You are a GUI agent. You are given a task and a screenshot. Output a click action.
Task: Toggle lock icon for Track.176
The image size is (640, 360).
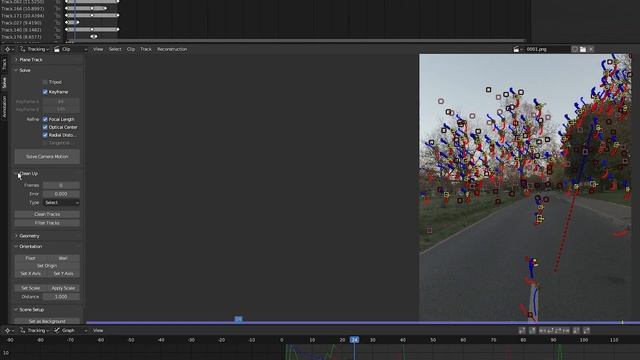[58, 37]
